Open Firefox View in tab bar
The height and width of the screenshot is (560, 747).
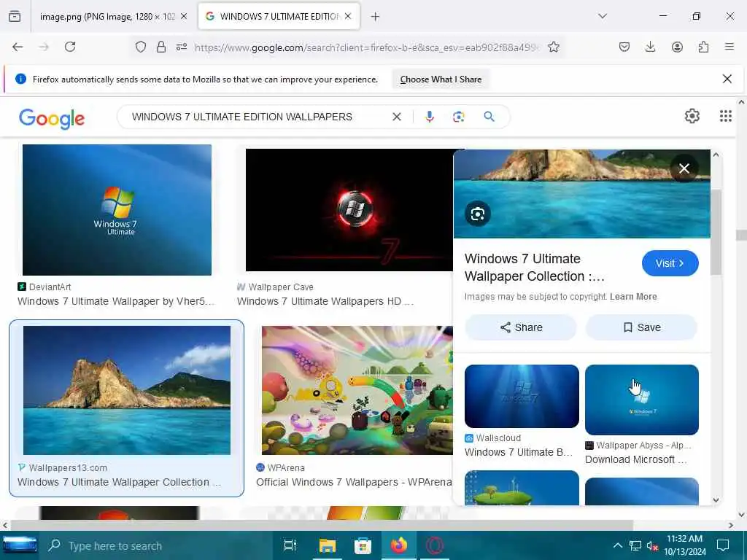[x=15, y=16]
